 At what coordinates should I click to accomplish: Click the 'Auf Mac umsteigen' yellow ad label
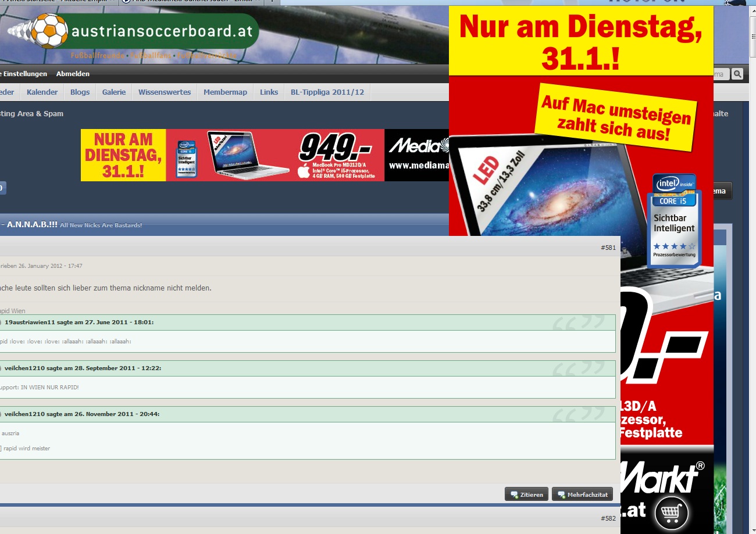(x=615, y=118)
